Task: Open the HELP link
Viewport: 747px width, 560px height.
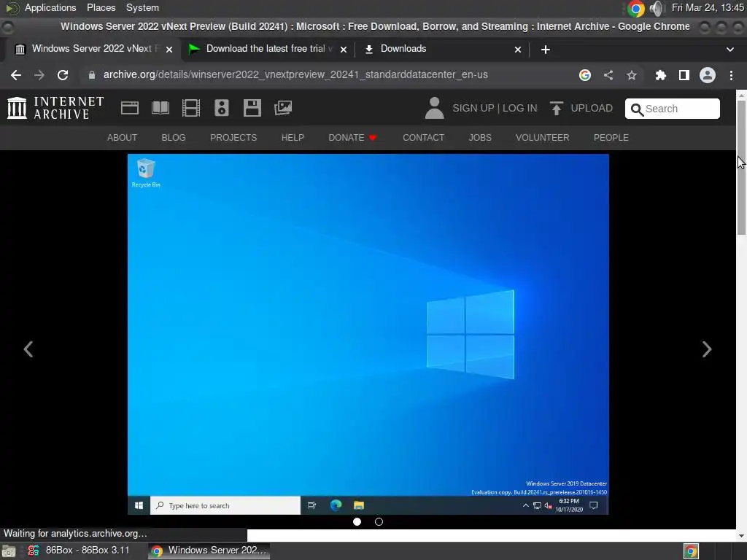Action: coord(293,138)
